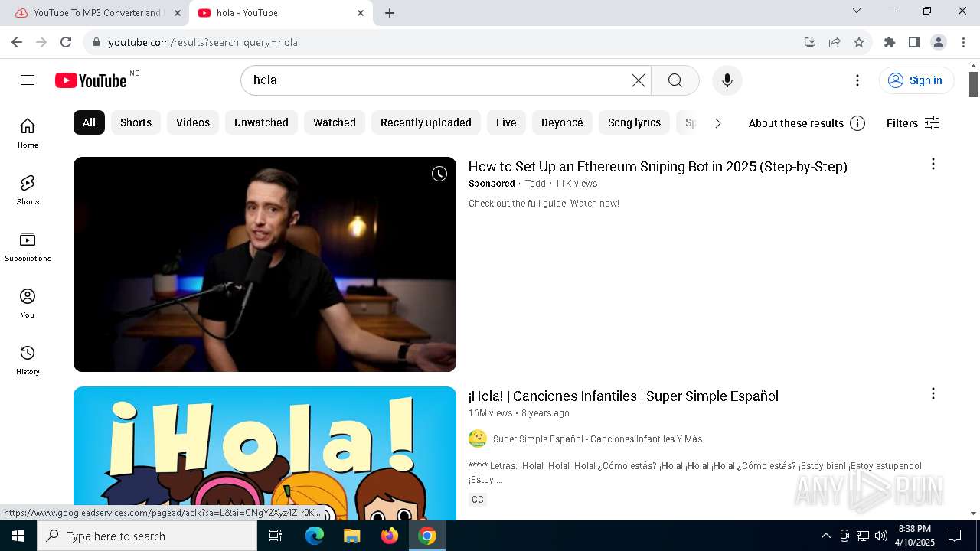Screen dimensions: 980x551
Task: Click the Sign in button
Action: coord(916,80)
